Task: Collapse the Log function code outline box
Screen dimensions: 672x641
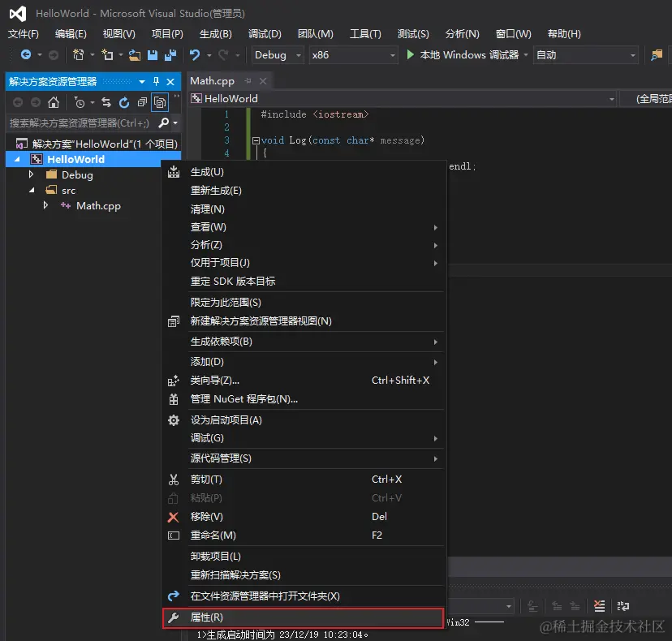Action: 256,140
